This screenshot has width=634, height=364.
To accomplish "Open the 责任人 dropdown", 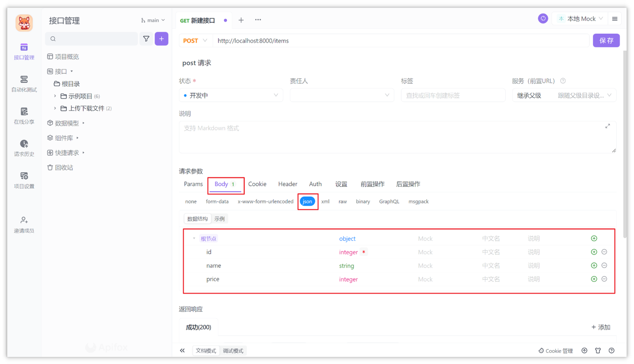I will [x=342, y=95].
